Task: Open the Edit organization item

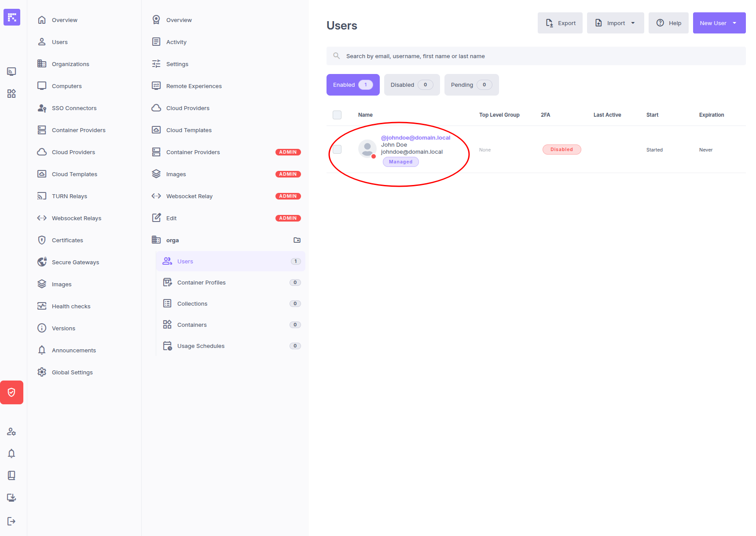Action: click(x=226, y=218)
